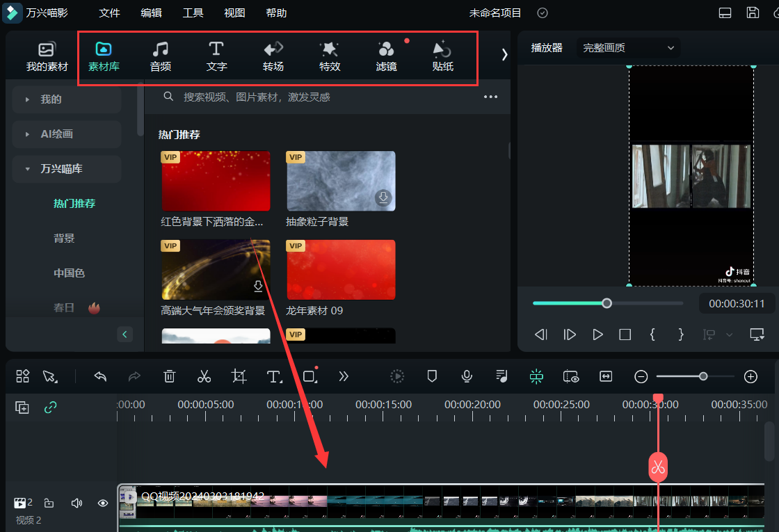Open the microphone voiceover recording tool

(466, 376)
